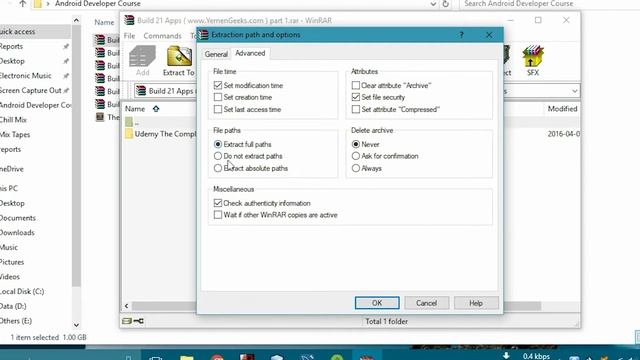Click the pin icon beside Reports in Quick access
The image size is (640, 360).
(x=66, y=47)
